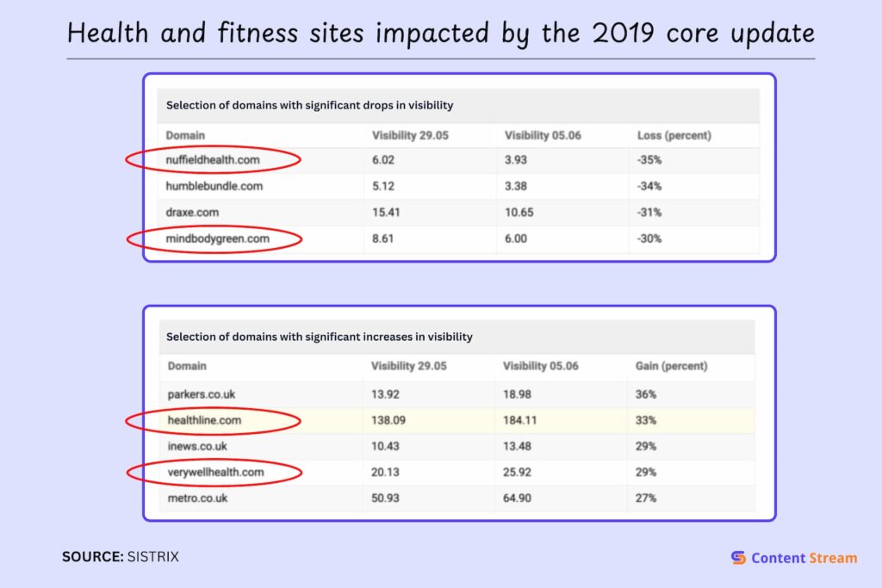882x588 pixels.
Task: Select the infographic main heading text
Action: (x=441, y=33)
